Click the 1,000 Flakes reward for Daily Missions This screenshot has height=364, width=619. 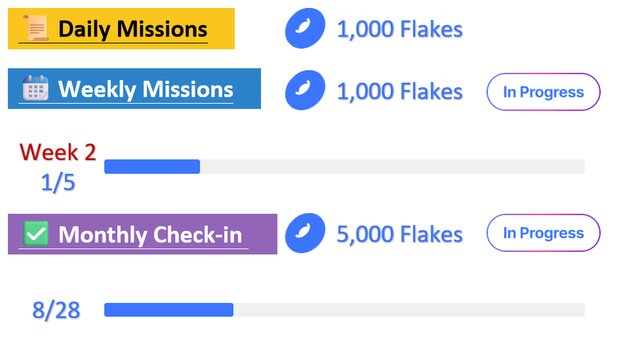[399, 30]
